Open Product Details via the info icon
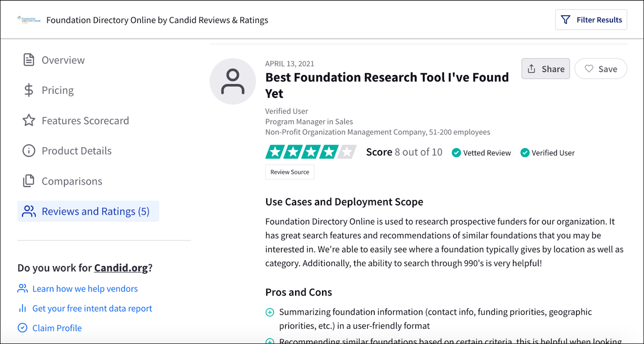 (27, 150)
